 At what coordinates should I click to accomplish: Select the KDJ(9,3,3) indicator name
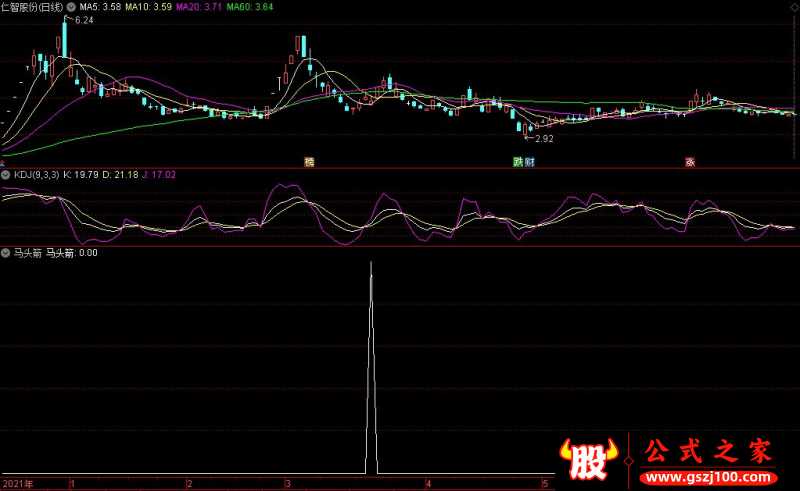click(x=35, y=174)
